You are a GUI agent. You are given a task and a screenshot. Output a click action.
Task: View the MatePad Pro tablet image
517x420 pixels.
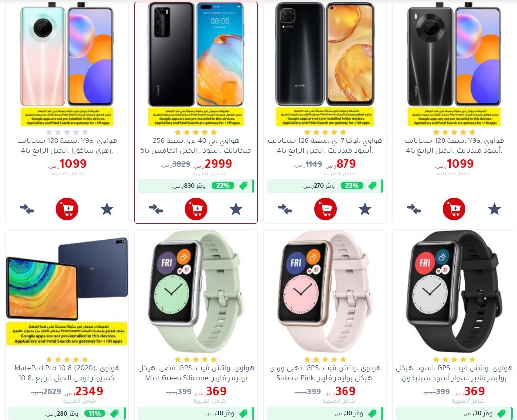click(x=67, y=279)
